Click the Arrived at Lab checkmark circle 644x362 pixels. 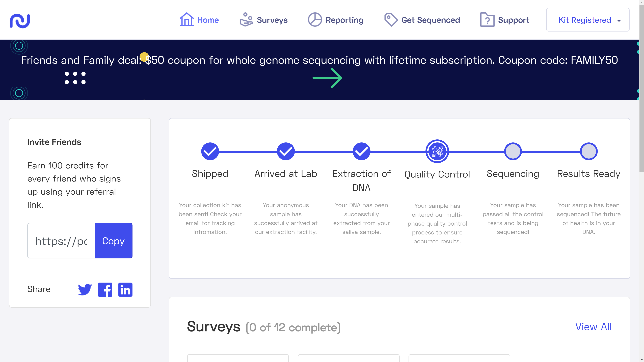pyautogui.click(x=286, y=151)
